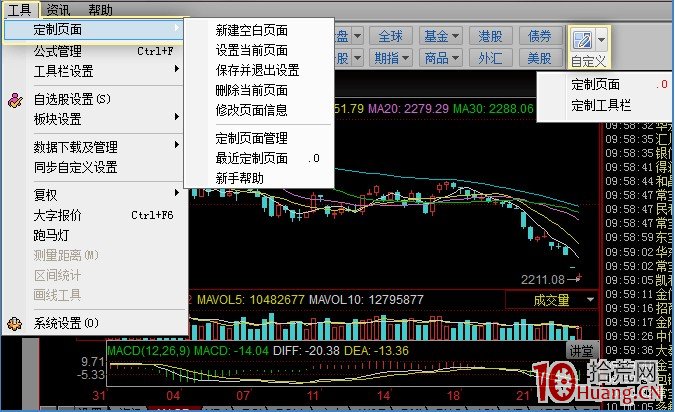
Task: Click the 09:58:32 news row
Action: [638, 126]
